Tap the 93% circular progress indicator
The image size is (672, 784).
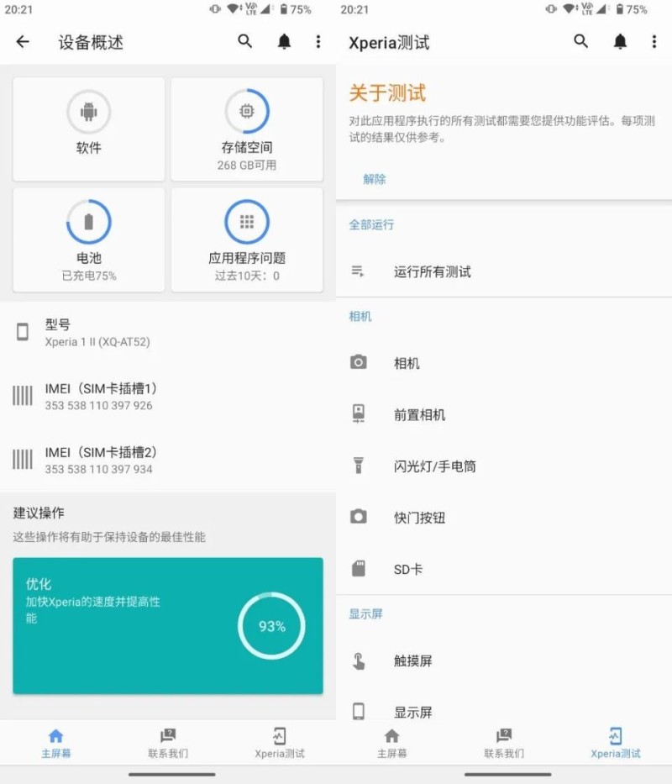click(270, 626)
